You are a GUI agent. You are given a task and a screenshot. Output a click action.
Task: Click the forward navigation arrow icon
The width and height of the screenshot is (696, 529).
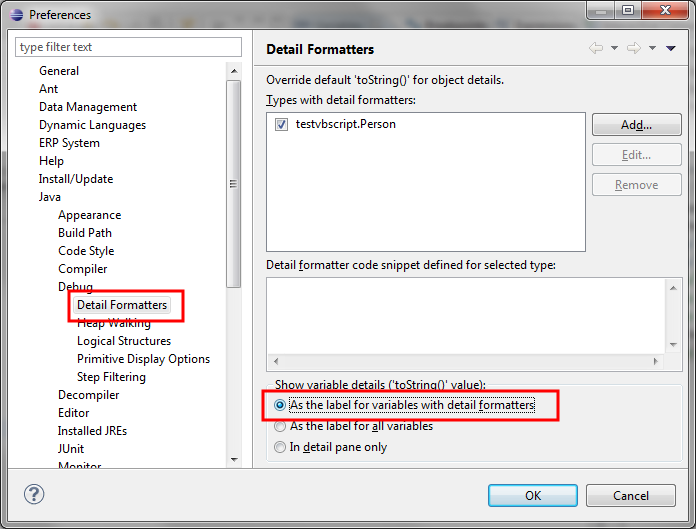tap(633, 48)
